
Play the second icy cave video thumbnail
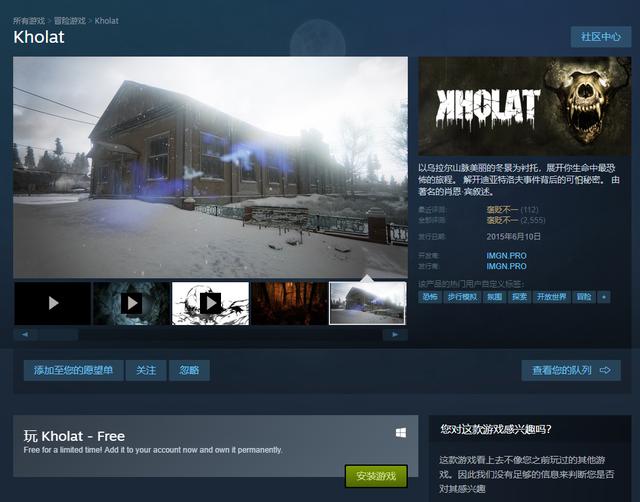coord(131,303)
